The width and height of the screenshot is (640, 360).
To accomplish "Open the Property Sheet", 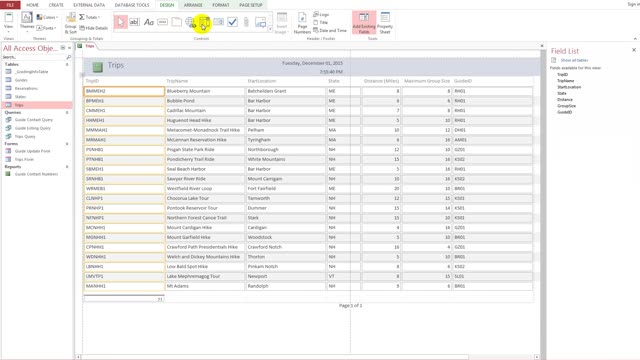I will [x=384, y=23].
